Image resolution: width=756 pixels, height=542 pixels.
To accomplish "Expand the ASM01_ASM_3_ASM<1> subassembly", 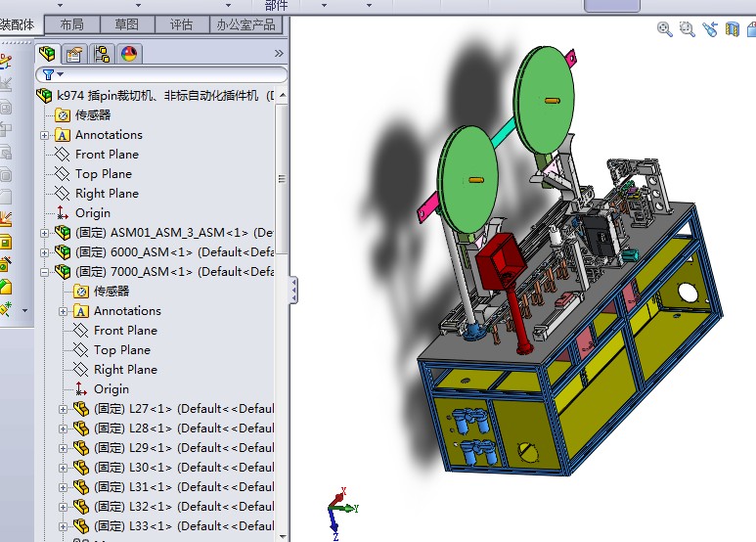I will [45, 233].
